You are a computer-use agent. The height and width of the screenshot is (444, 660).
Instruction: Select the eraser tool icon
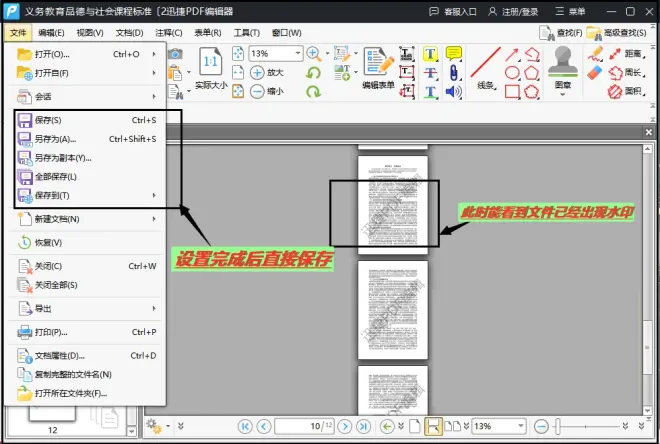click(596, 72)
